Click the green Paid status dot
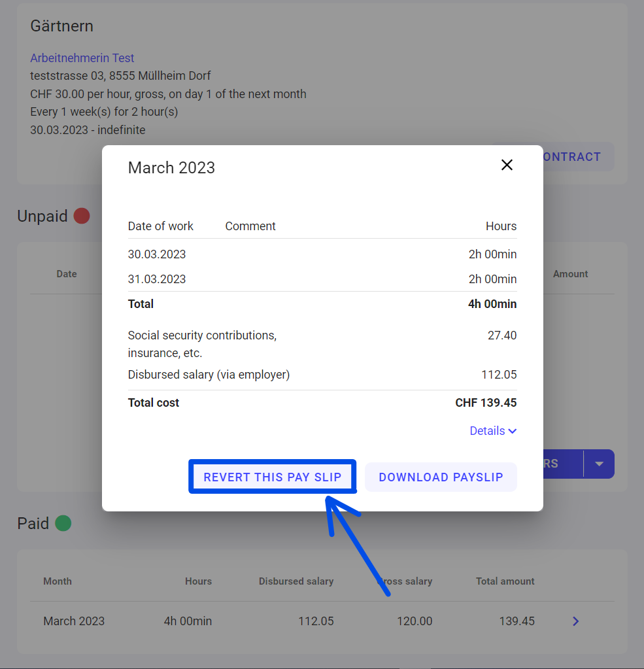This screenshot has width=644, height=669. 63,523
